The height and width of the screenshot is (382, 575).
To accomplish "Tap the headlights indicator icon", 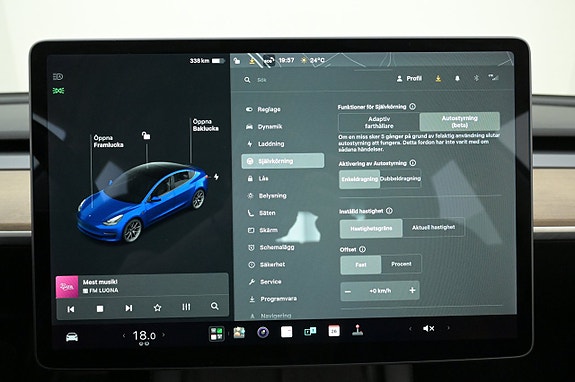I will (58, 77).
